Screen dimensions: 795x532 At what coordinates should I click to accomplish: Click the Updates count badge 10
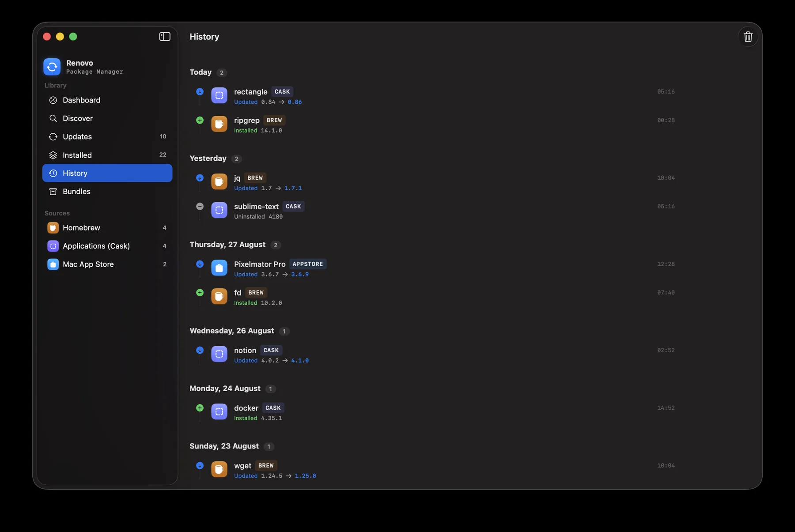pos(163,136)
